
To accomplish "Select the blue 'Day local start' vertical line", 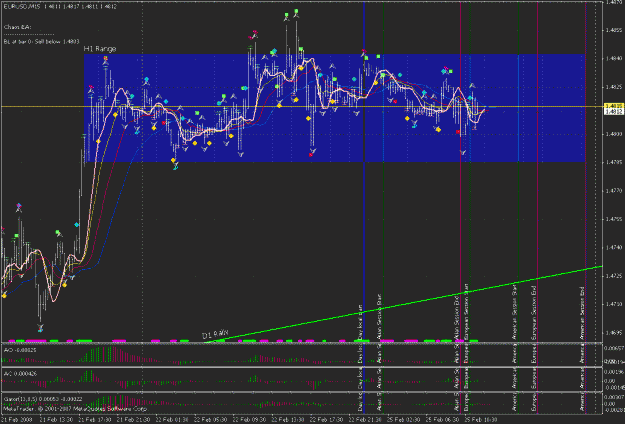I will [364, 171].
